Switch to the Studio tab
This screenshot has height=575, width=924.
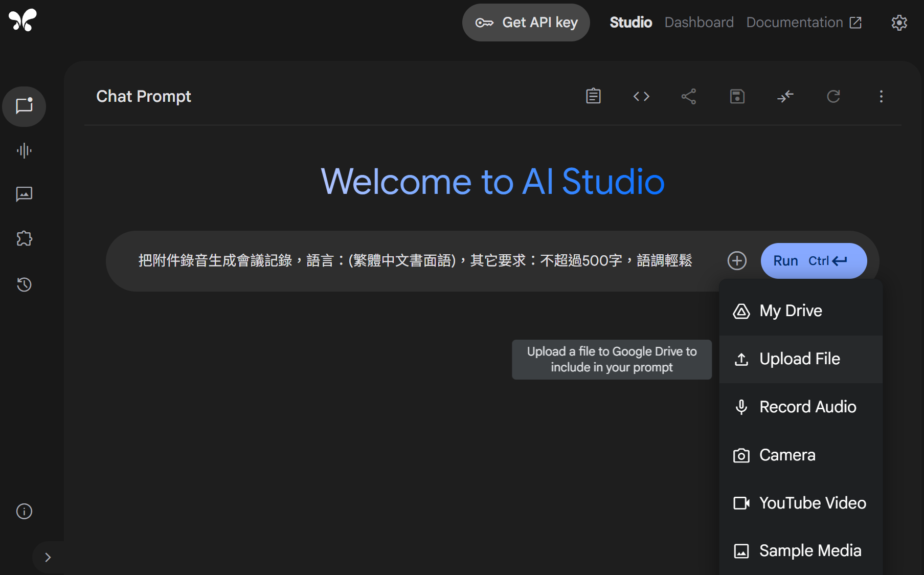click(630, 23)
